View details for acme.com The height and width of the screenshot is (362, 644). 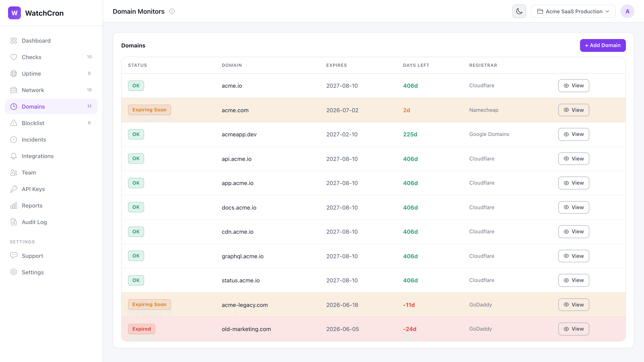click(574, 110)
